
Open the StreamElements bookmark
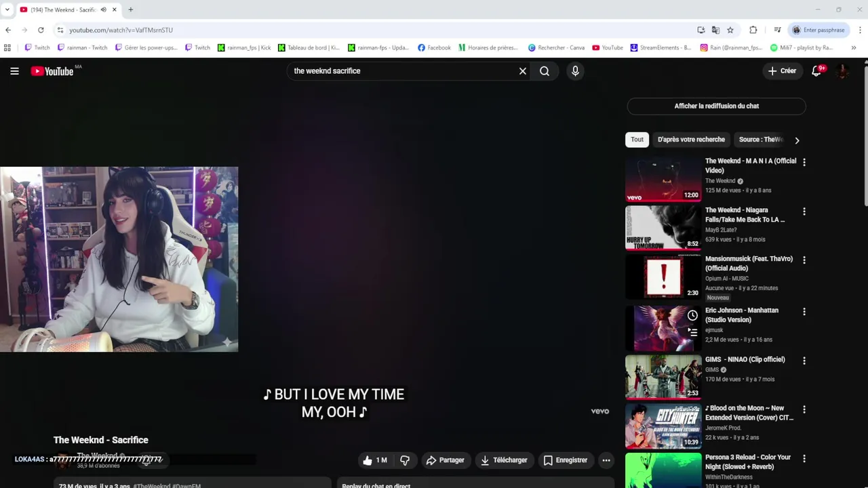(661, 47)
